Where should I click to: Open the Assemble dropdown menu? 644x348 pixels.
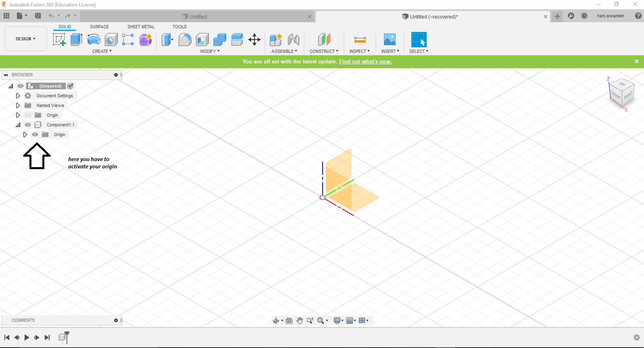[x=284, y=51]
